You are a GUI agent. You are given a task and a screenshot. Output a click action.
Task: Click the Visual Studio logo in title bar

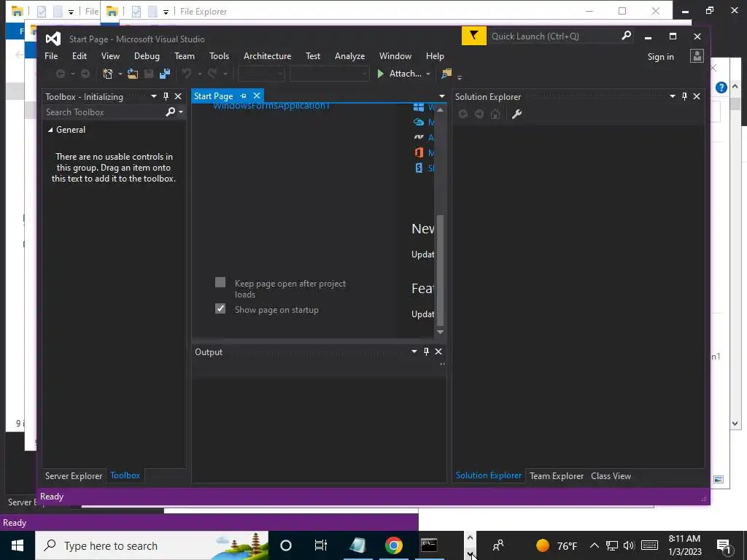click(53, 39)
